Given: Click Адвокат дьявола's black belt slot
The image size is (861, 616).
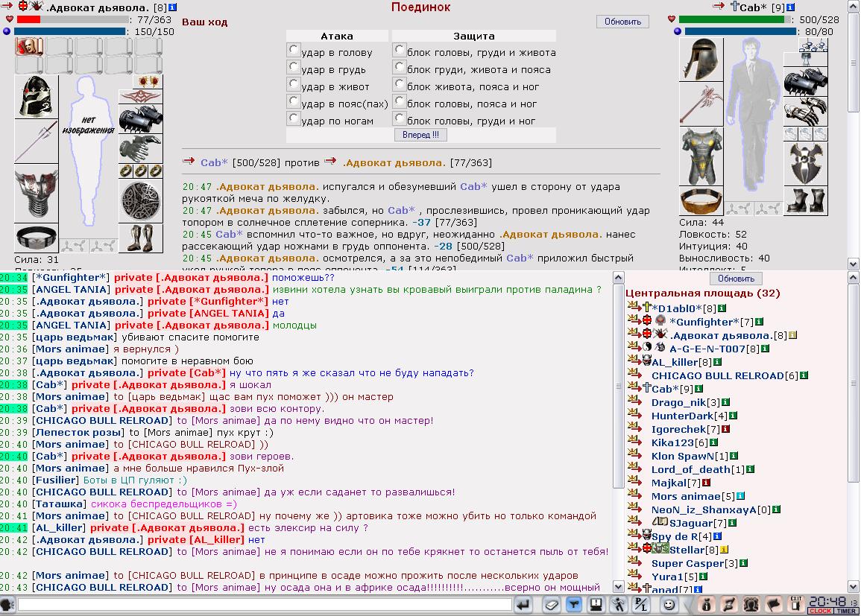Looking at the screenshot, I should (37, 238).
